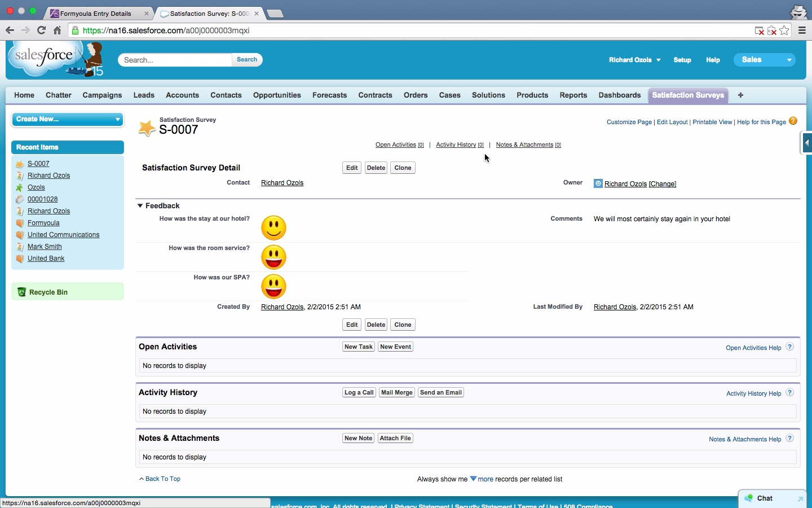Click the Edit Layout link
The height and width of the screenshot is (508, 812).
pyautogui.click(x=672, y=122)
